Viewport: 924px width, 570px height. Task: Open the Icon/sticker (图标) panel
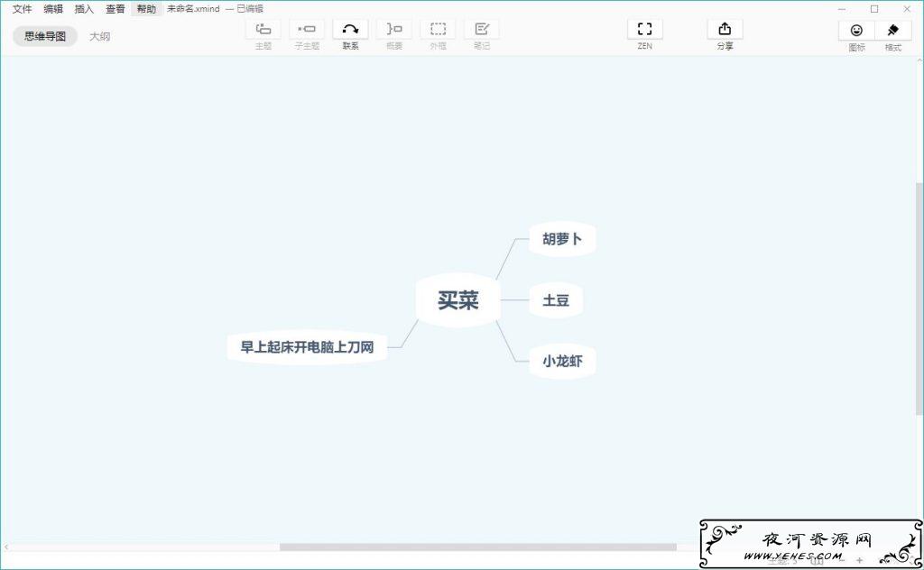[857, 30]
